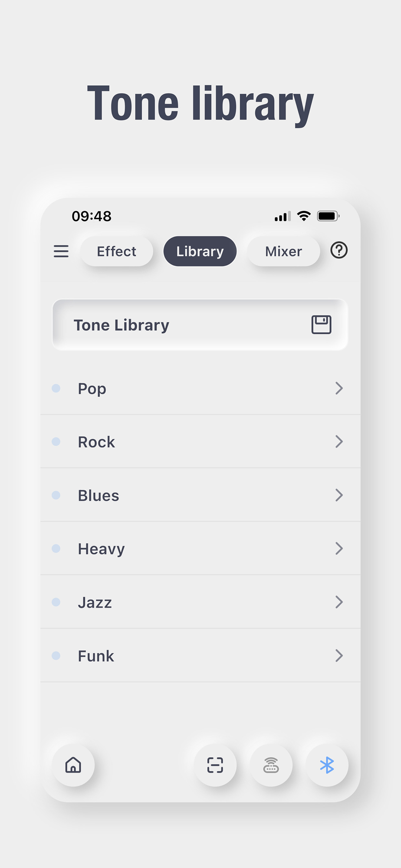The height and width of the screenshot is (868, 401).
Task: Expand the Jazz category chevron
Action: (339, 602)
